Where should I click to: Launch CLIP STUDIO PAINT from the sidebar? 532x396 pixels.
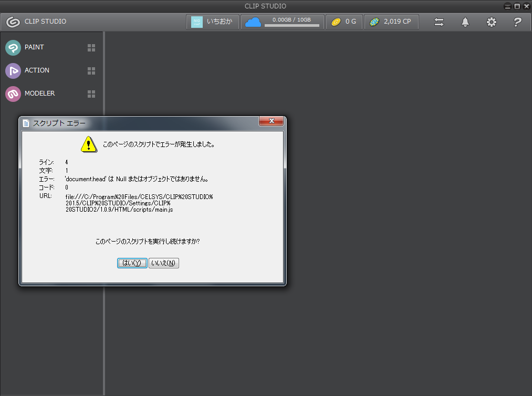(x=13, y=47)
